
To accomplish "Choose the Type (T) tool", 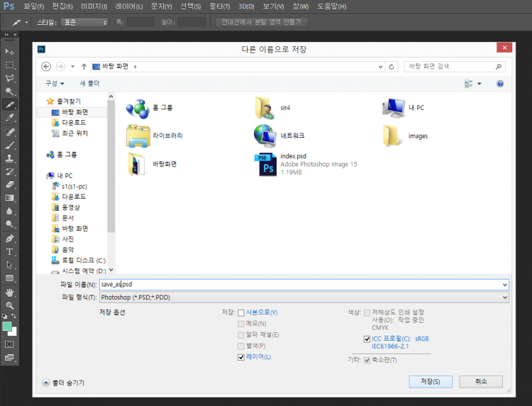I will pos(10,251).
